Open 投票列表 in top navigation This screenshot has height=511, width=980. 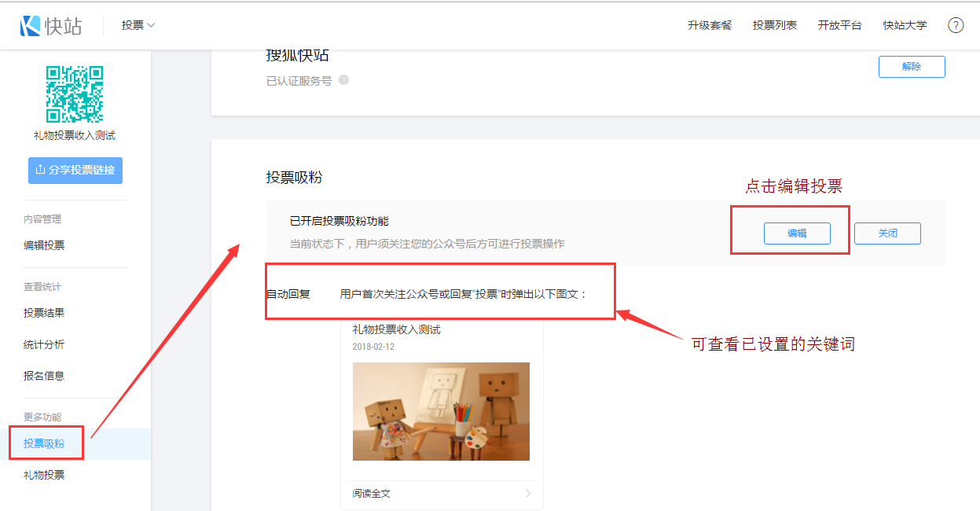tap(775, 25)
